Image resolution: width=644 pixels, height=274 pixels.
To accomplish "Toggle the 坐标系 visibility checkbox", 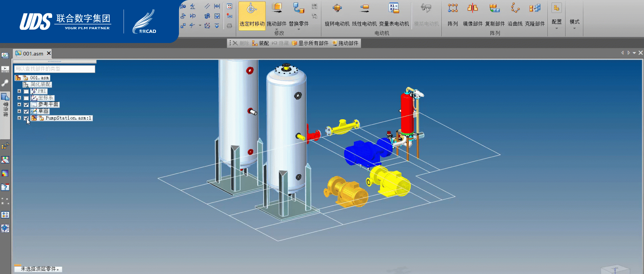I will tap(26, 98).
